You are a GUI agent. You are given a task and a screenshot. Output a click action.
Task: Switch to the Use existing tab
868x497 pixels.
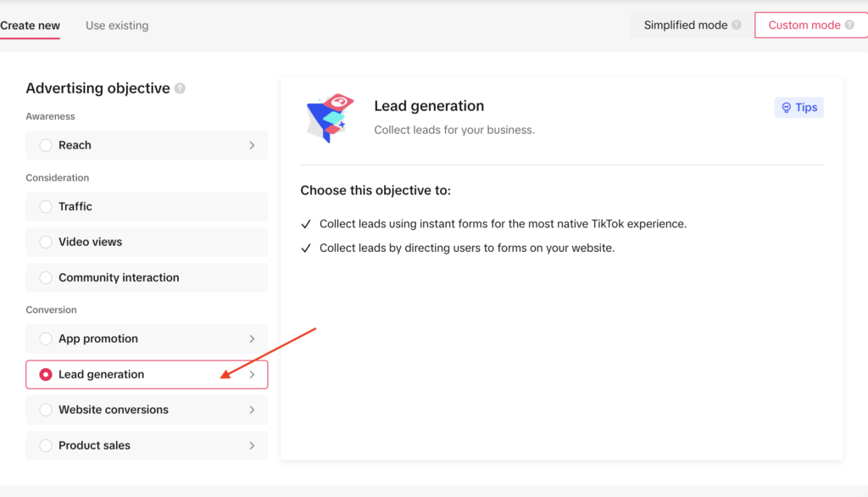pyautogui.click(x=116, y=25)
